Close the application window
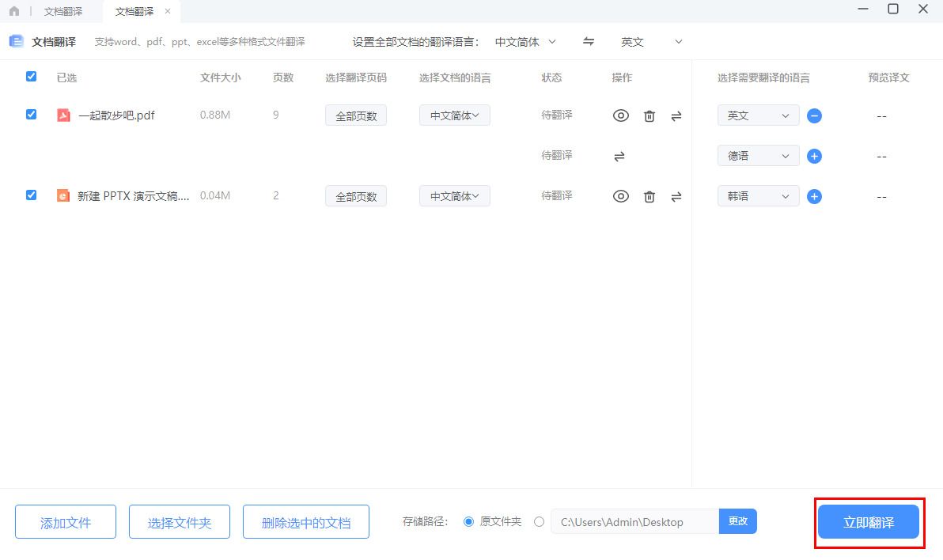 923,9
